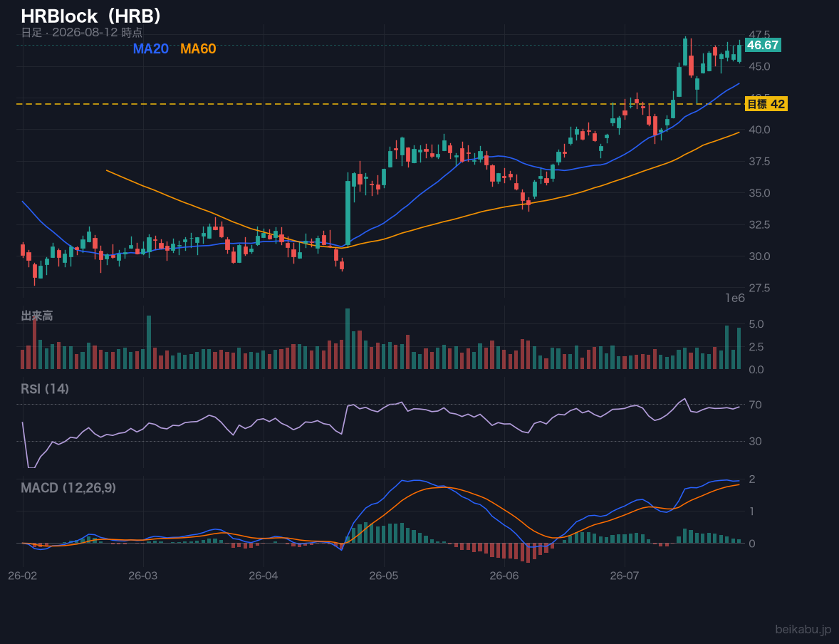
Task: Click the 45.0 price axis label
Action: coord(759,66)
